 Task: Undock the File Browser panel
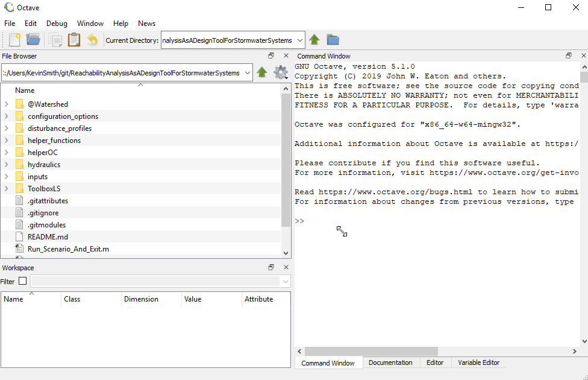coord(271,55)
